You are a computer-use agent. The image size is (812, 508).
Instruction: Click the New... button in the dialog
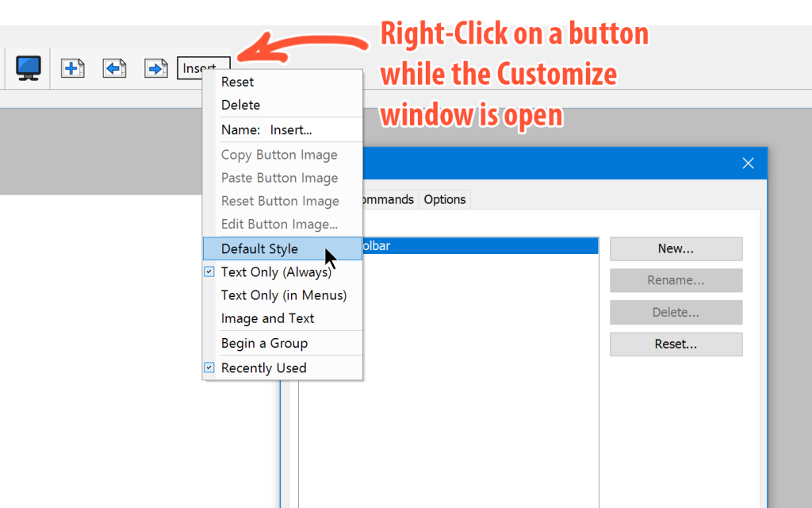(x=676, y=249)
